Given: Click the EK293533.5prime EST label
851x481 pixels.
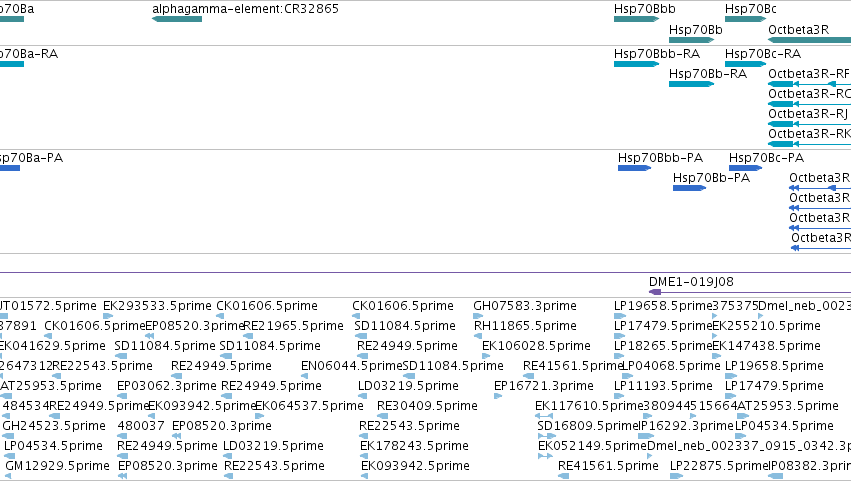Looking at the screenshot, I should (x=157, y=306).
